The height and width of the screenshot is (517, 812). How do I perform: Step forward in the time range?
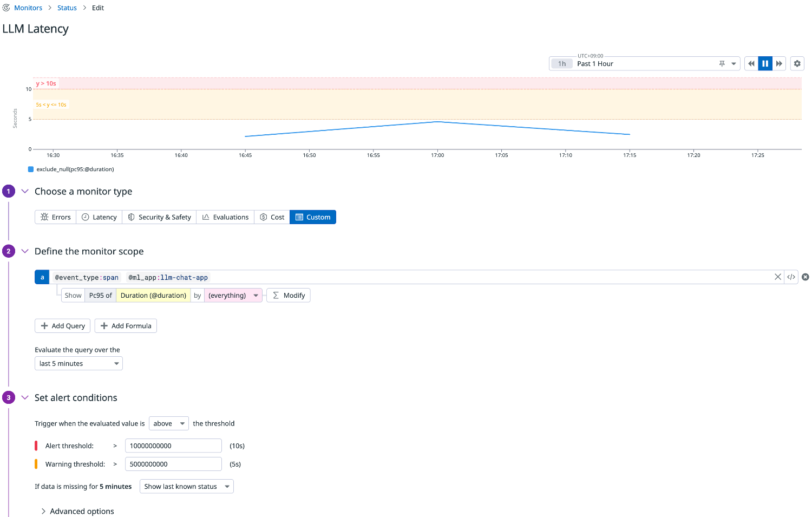[x=779, y=64]
